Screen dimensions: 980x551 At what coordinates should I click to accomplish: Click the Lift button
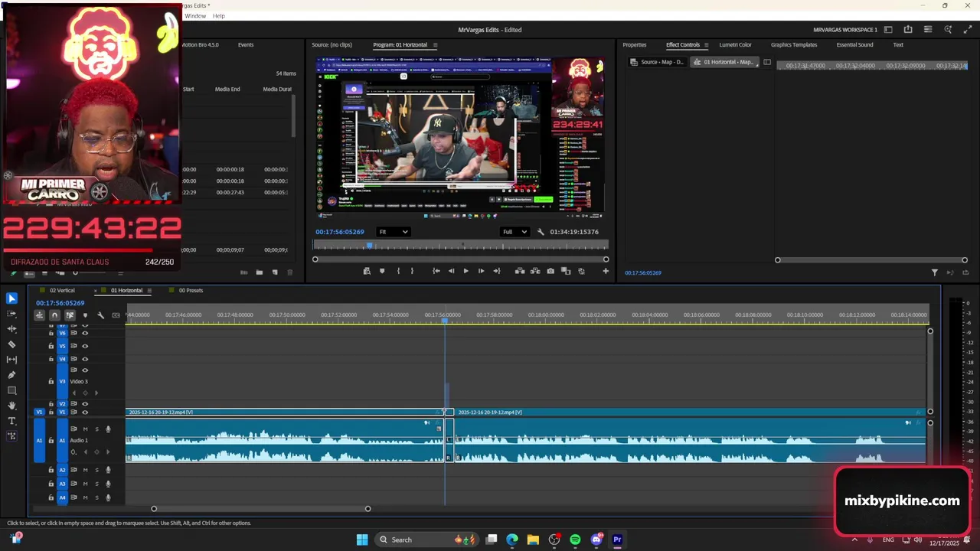520,271
